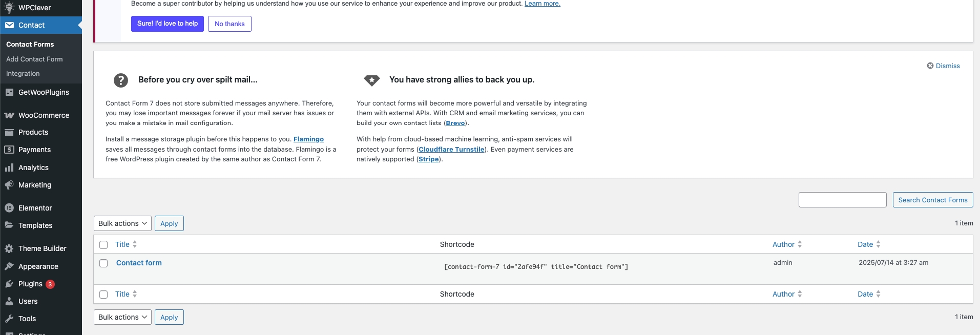Click the Payments dollar icon
This screenshot has height=335, width=980.
point(9,150)
